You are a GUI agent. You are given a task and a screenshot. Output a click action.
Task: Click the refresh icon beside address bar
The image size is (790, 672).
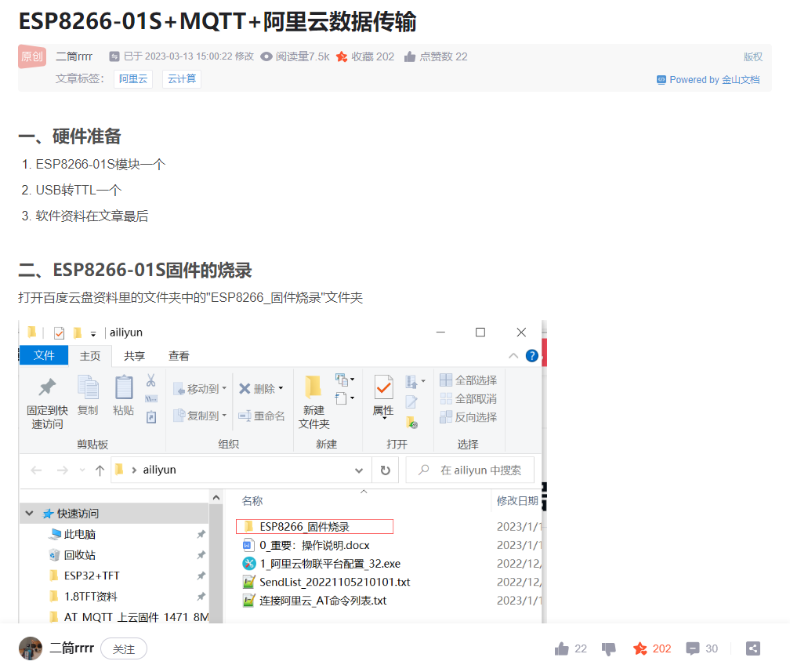(386, 470)
